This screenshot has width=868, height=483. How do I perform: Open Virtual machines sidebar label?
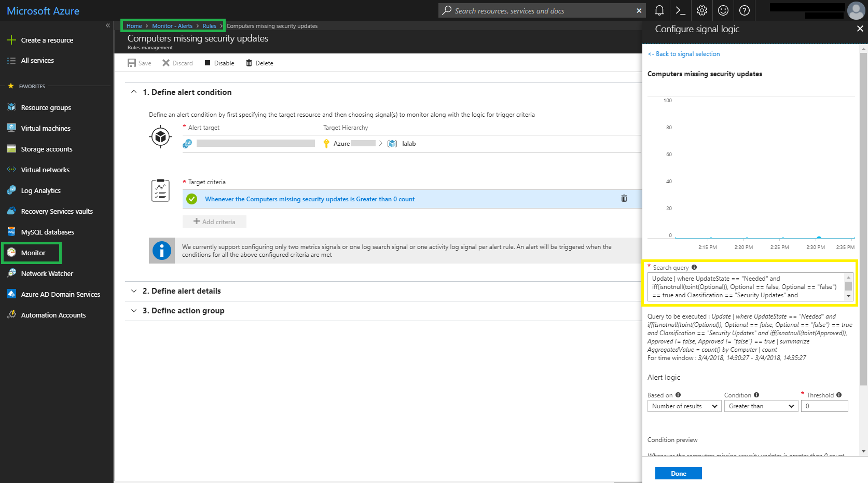coord(46,128)
